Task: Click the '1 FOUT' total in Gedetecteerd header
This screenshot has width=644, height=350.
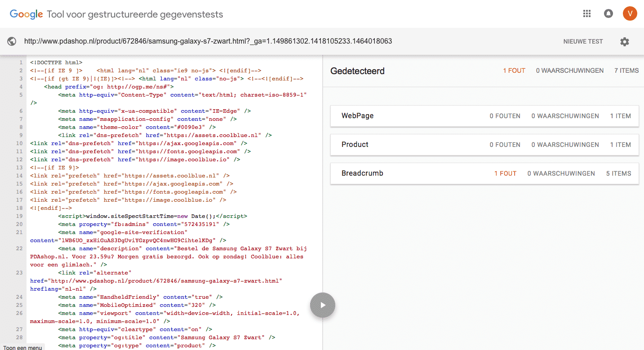Action: pyautogui.click(x=514, y=71)
